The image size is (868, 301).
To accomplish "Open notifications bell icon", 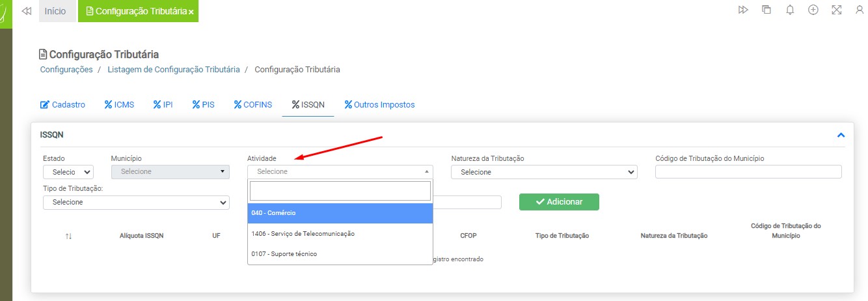I will click(790, 10).
